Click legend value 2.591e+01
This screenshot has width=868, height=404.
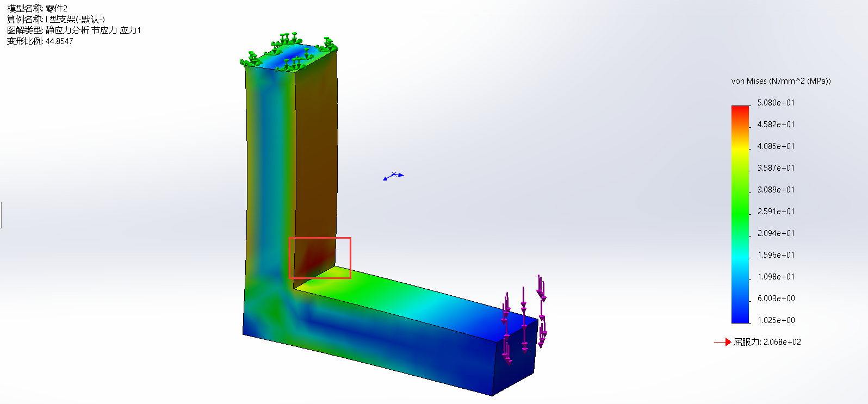coord(776,212)
